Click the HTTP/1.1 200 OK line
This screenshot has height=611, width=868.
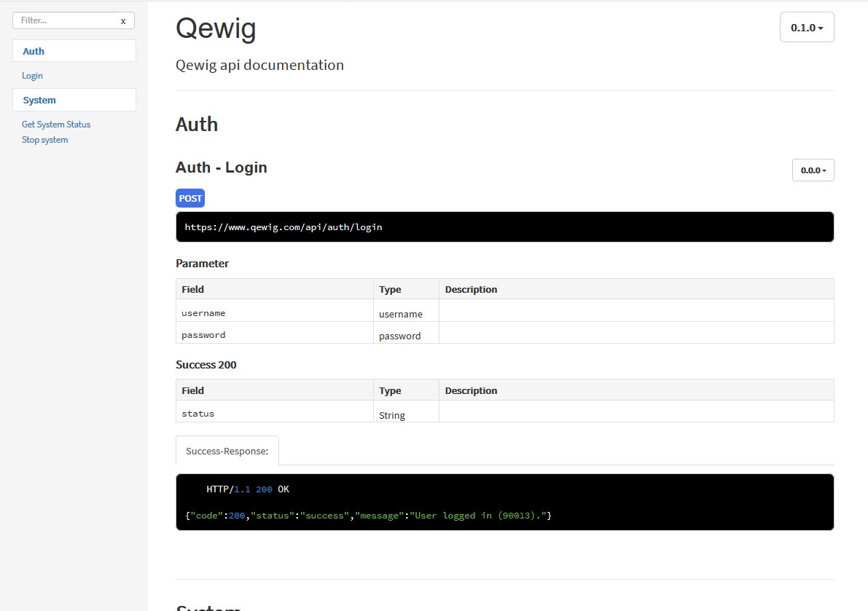click(x=248, y=489)
